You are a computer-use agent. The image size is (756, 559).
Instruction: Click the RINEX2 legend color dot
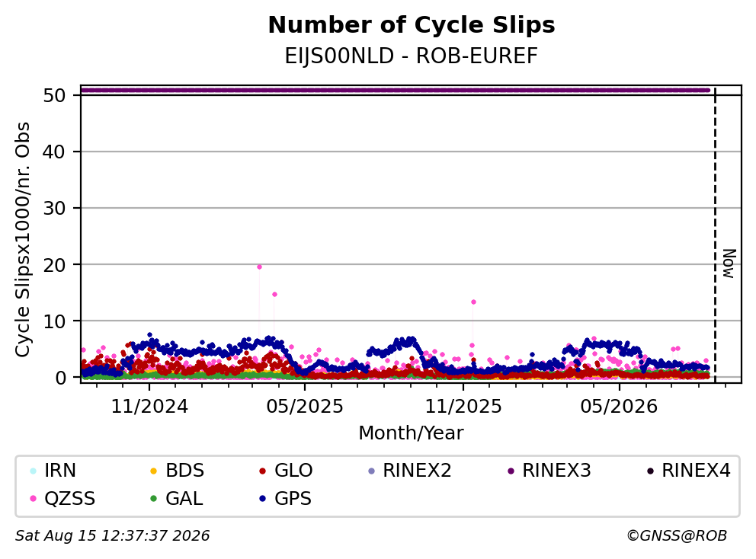click(x=371, y=471)
